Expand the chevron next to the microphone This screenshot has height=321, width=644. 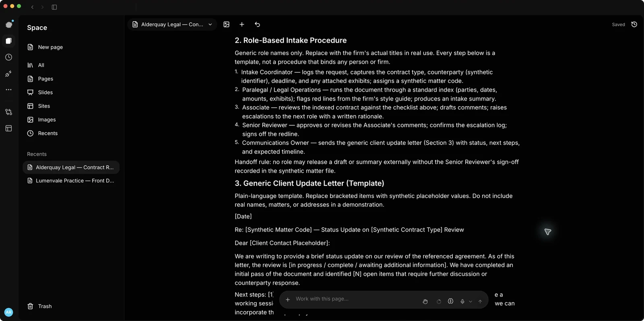click(471, 301)
